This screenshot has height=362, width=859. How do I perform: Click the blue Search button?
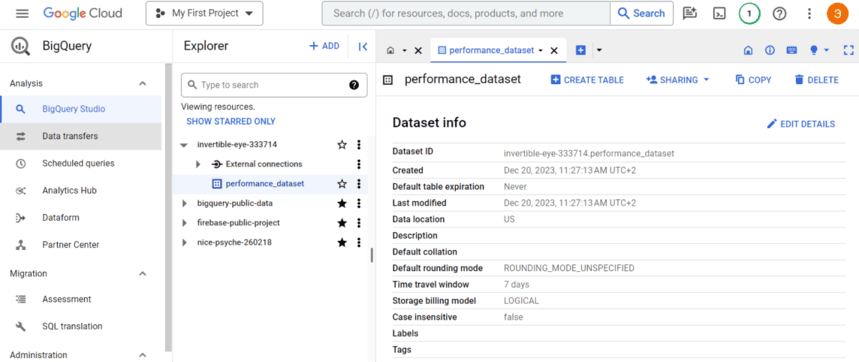tap(642, 13)
